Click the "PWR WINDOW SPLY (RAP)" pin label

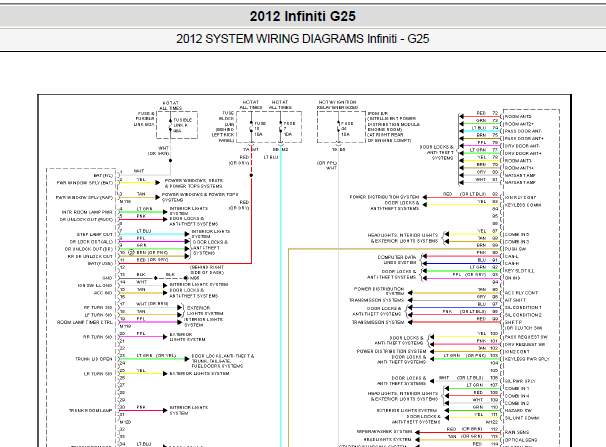85,197
